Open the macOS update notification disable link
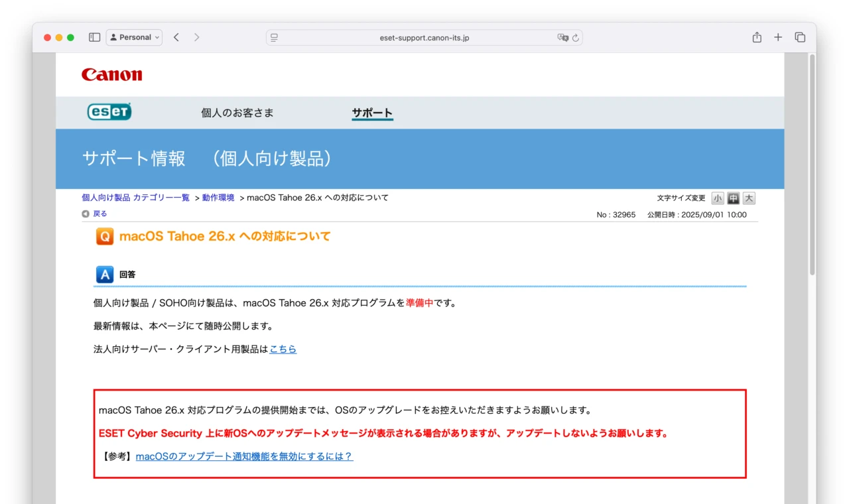849x504 pixels. [x=244, y=456]
